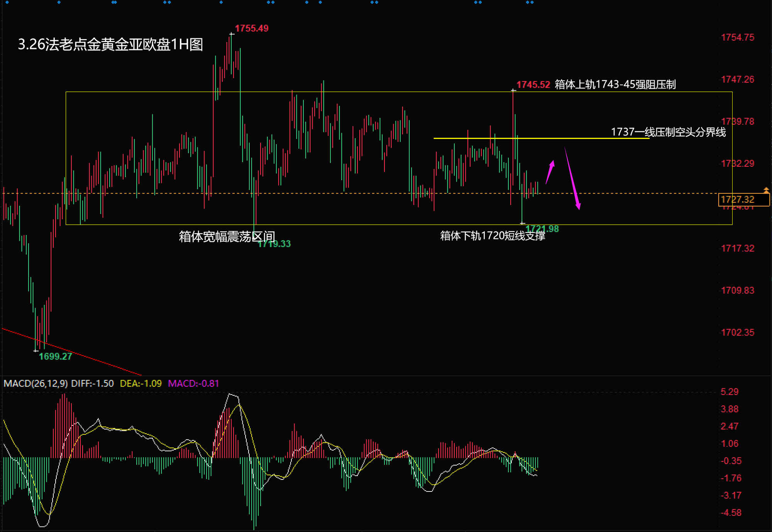Viewport: 772px width, 532px height.
Task: Click the long magenta downward arrow
Action: (572, 178)
